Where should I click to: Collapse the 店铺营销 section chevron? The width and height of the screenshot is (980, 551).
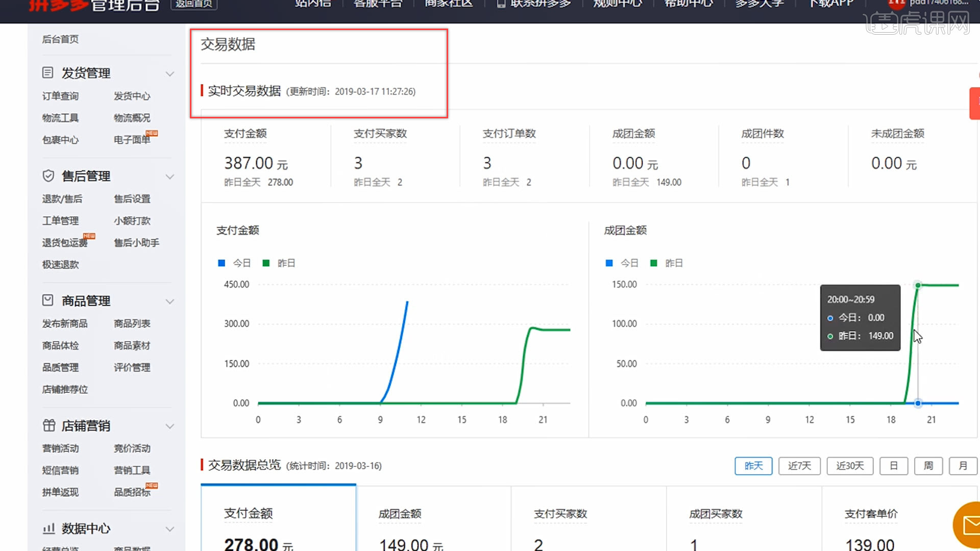click(170, 427)
